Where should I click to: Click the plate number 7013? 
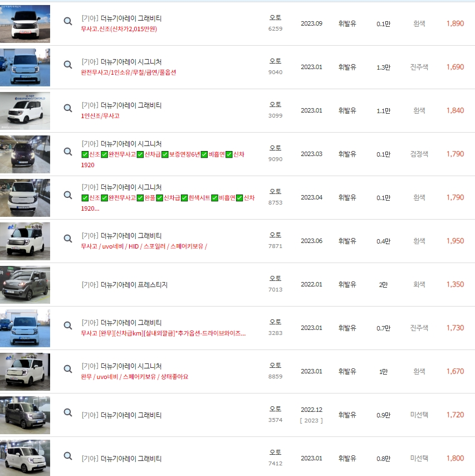click(275, 290)
